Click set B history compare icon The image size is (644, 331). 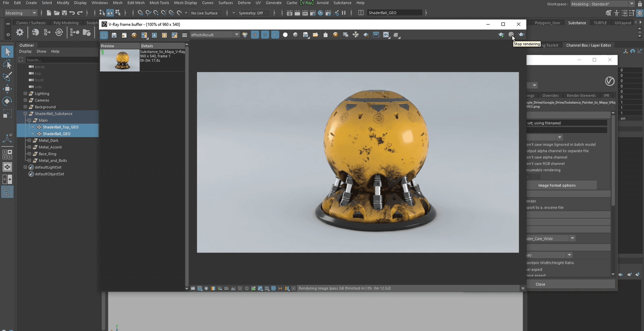pyautogui.click(x=164, y=35)
